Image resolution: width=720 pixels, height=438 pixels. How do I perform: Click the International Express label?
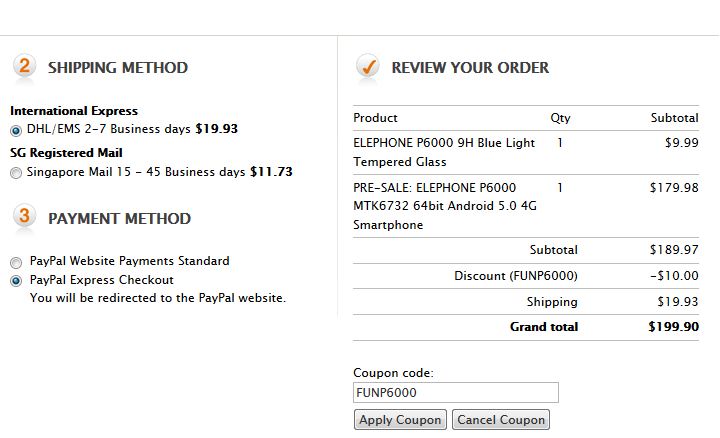point(74,111)
